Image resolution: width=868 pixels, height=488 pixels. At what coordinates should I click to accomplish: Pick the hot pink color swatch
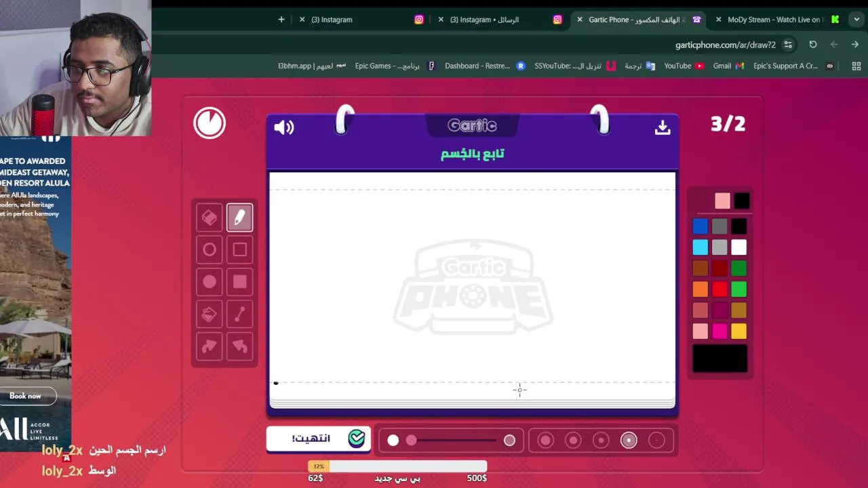coord(719,331)
